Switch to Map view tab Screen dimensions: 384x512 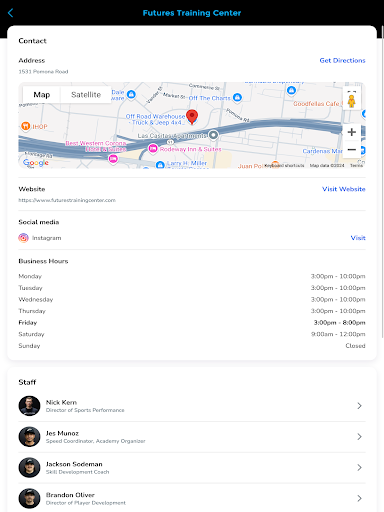coord(42,95)
